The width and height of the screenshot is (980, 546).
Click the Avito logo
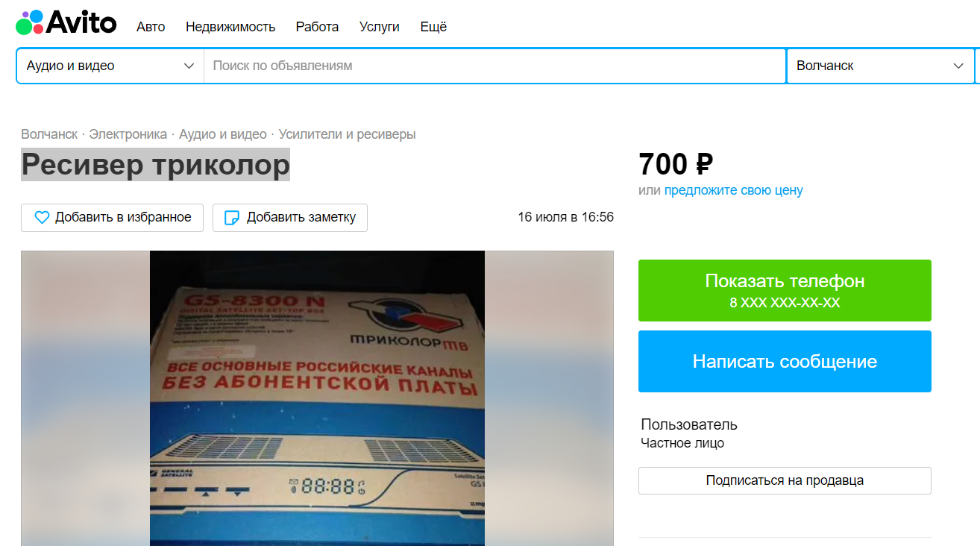coord(66,23)
